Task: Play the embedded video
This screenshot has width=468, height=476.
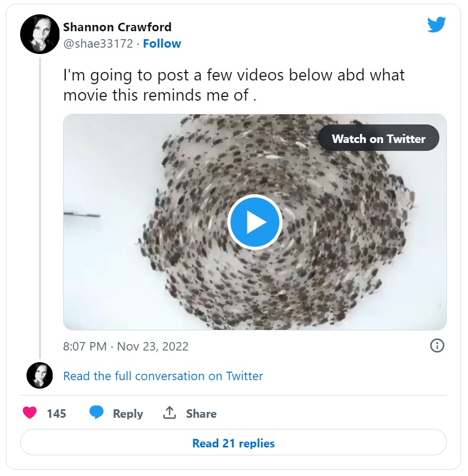Action: (254, 222)
